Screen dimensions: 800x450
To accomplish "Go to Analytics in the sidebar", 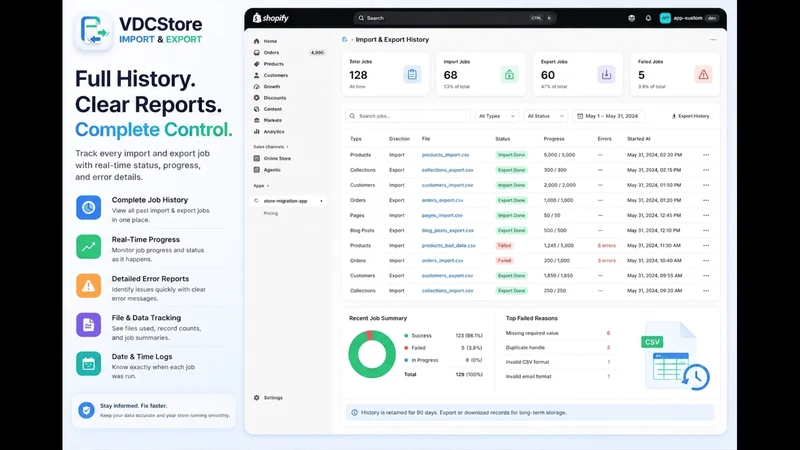I will click(274, 131).
